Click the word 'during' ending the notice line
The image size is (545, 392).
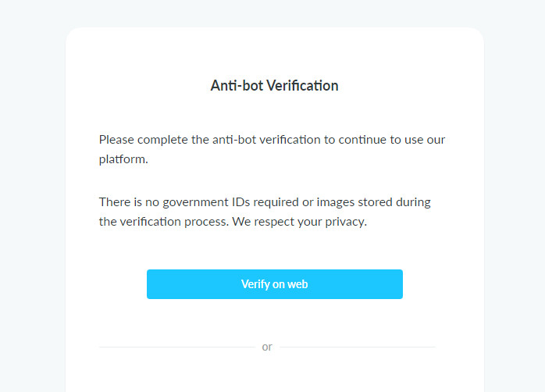[x=413, y=202]
